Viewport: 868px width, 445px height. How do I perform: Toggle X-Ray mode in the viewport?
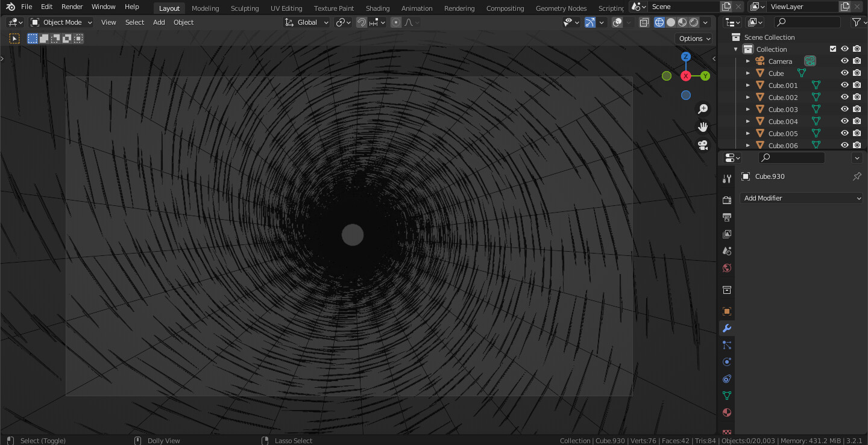click(643, 22)
